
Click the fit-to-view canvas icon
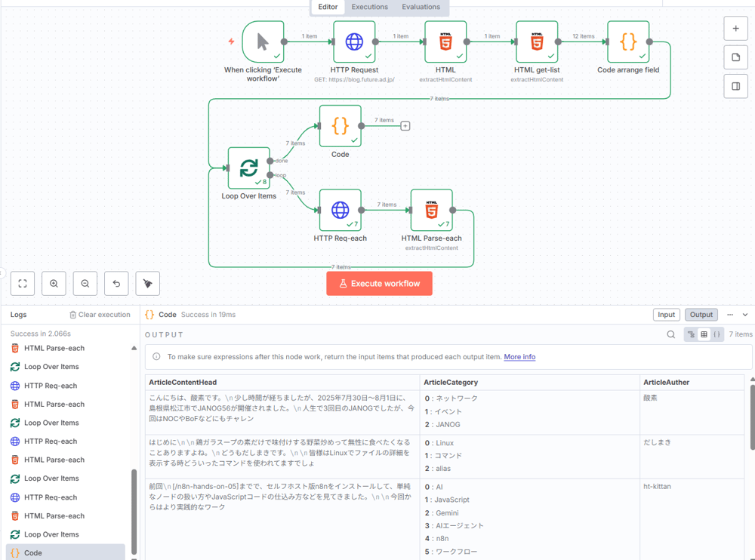click(x=23, y=284)
